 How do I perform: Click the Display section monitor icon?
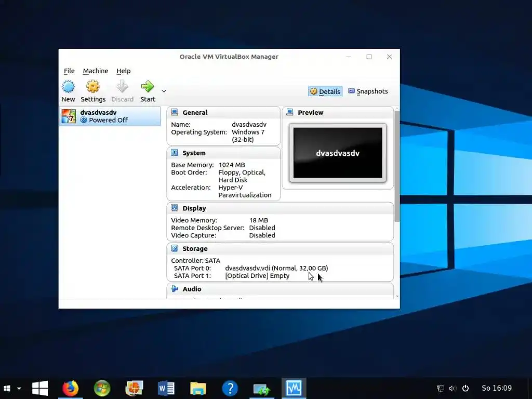click(x=175, y=208)
